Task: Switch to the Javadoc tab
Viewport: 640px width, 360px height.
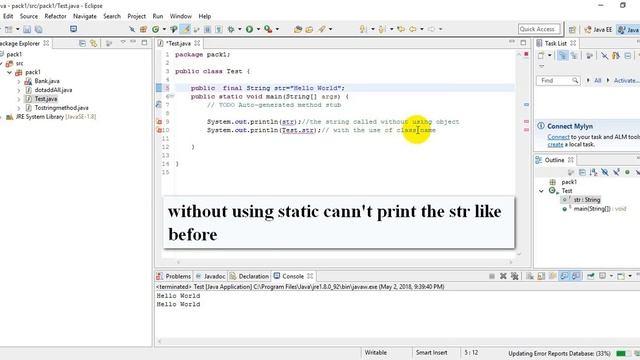Action: [211, 276]
